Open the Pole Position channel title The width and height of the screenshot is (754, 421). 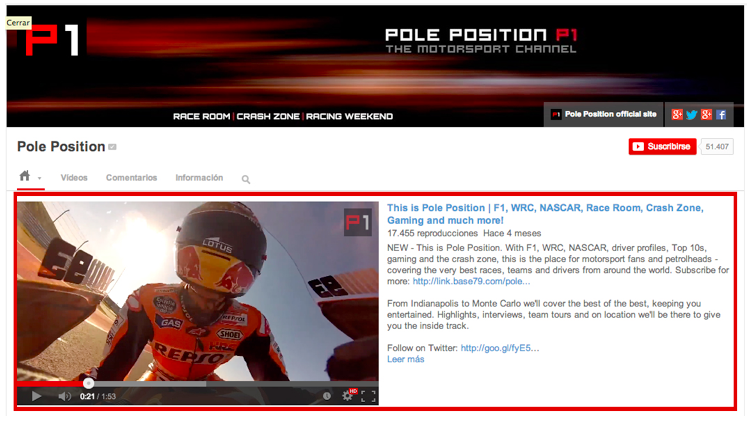(61, 147)
